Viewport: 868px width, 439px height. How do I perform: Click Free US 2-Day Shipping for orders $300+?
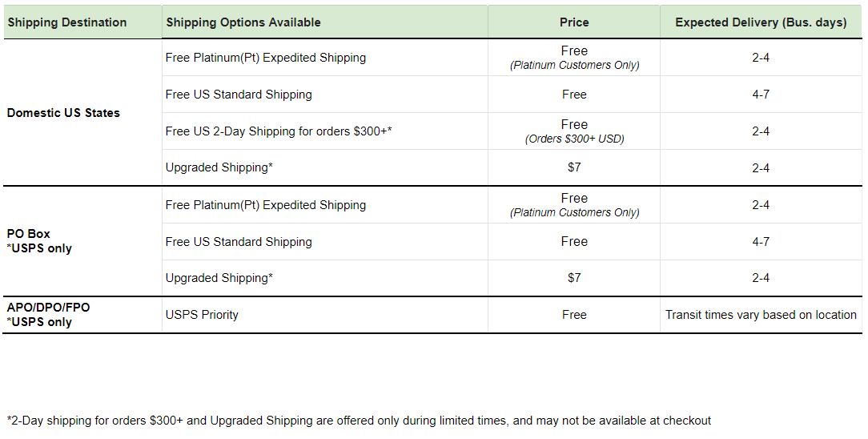279,131
